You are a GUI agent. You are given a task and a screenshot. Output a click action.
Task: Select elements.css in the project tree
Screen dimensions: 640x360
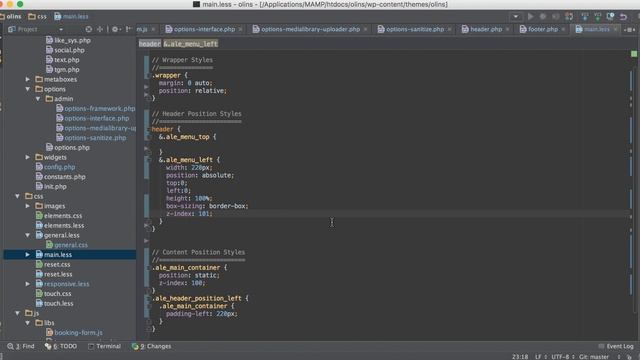[59, 216]
